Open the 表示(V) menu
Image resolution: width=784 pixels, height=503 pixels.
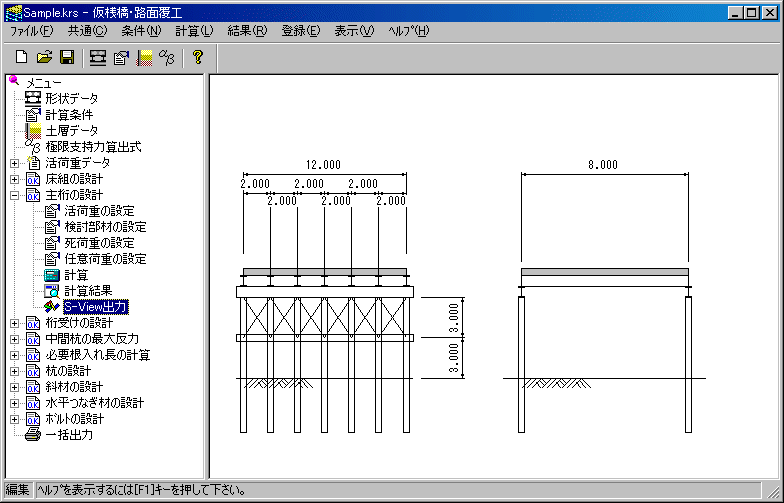point(354,31)
